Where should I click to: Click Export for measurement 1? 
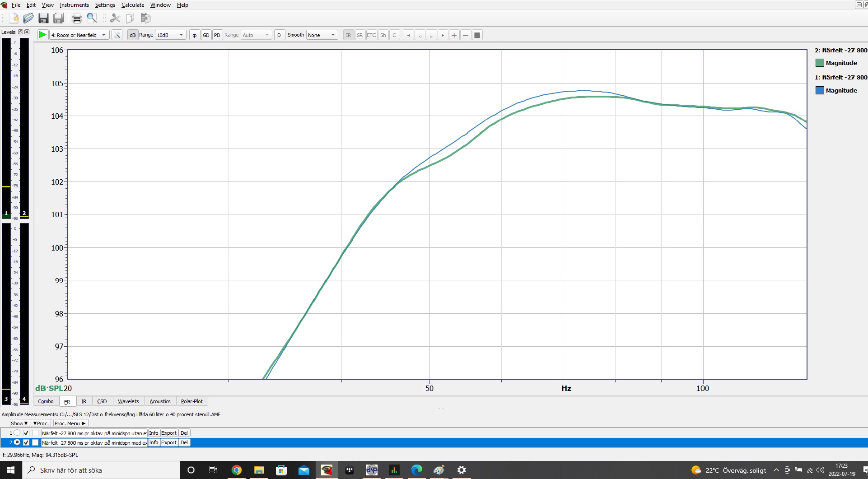169,433
